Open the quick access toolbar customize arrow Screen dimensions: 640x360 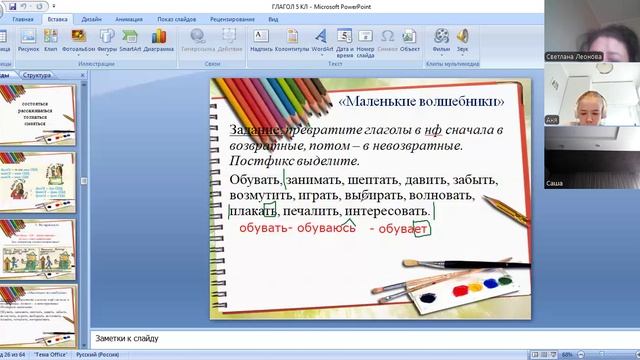point(54,7)
